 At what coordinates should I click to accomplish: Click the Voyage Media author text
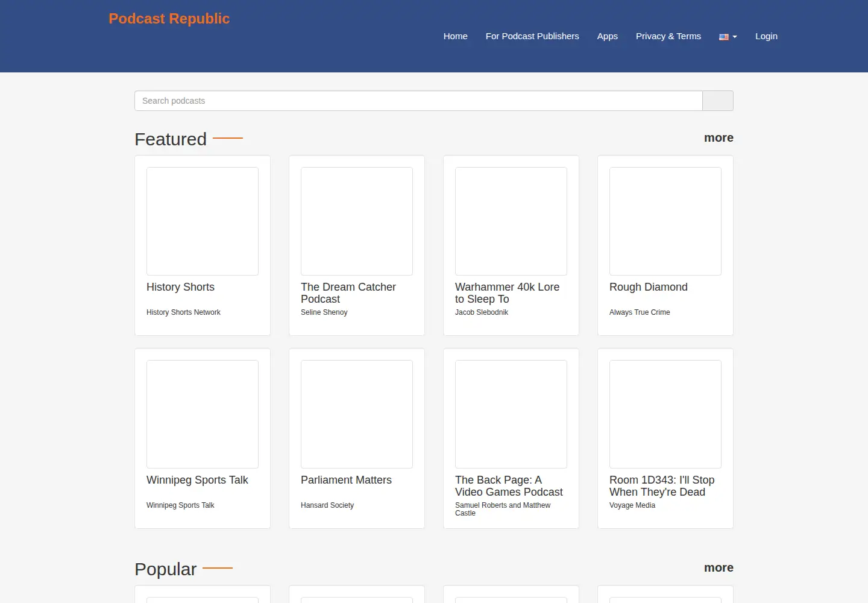(632, 505)
